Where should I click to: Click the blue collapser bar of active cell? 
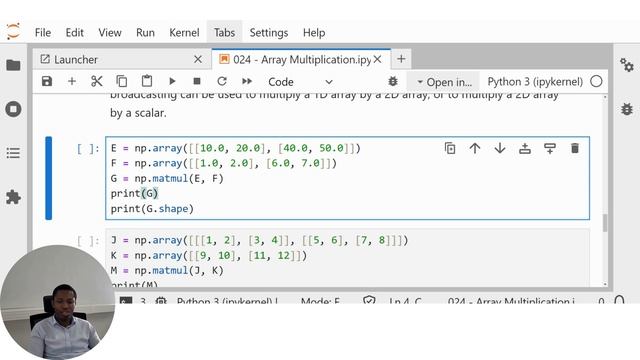(x=49, y=178)
